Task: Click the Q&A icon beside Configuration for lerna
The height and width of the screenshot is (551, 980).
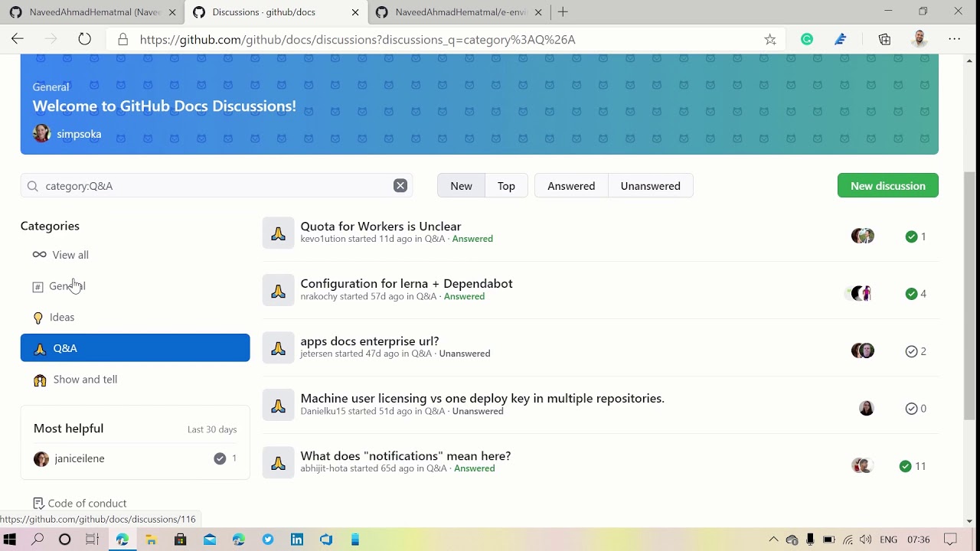Action: pos(278,291)
